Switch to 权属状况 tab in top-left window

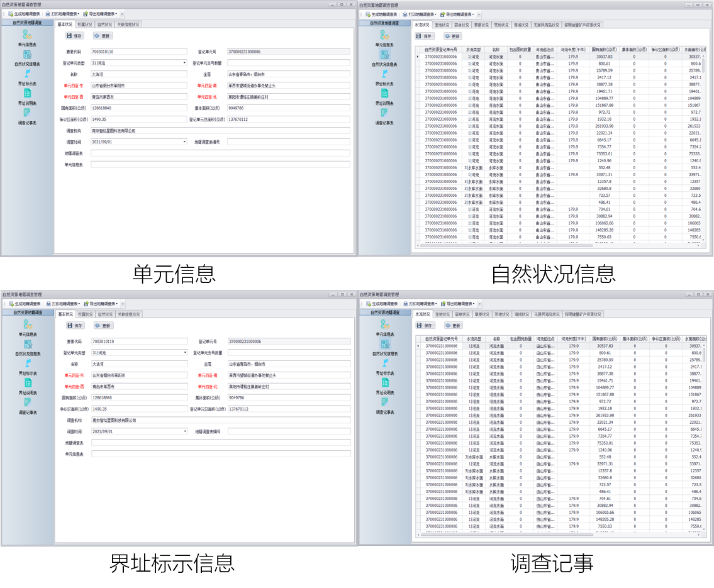(x=85, y=25)
